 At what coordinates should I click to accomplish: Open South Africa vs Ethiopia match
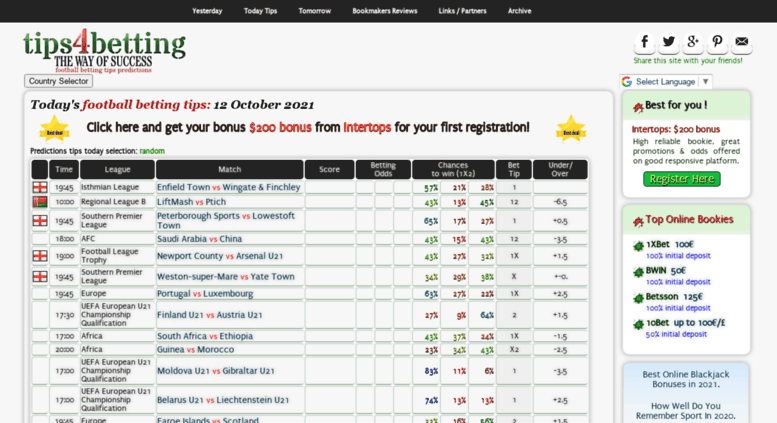(205, 336)
